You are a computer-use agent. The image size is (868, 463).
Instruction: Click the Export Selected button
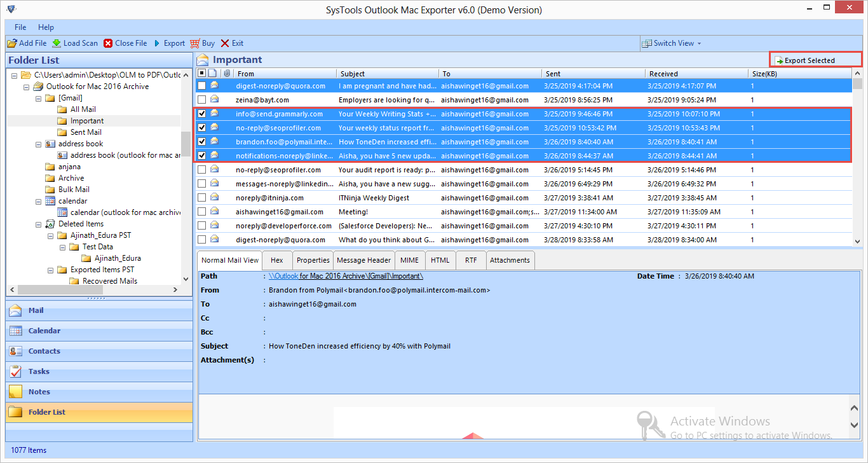pos(815,60)
